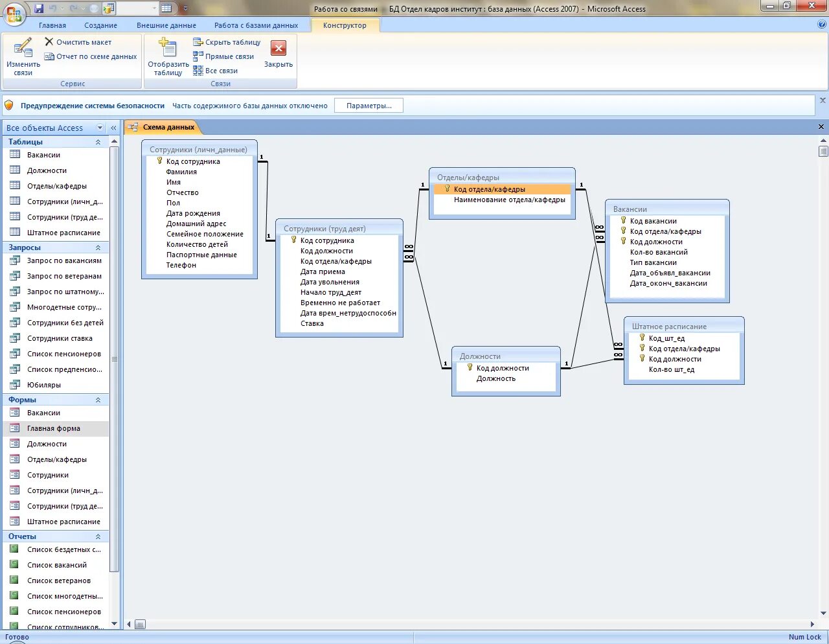Click Дата приема field in Сотрудники (труд деят)
The width and height of the screenshot is (829, 644).
323,271
